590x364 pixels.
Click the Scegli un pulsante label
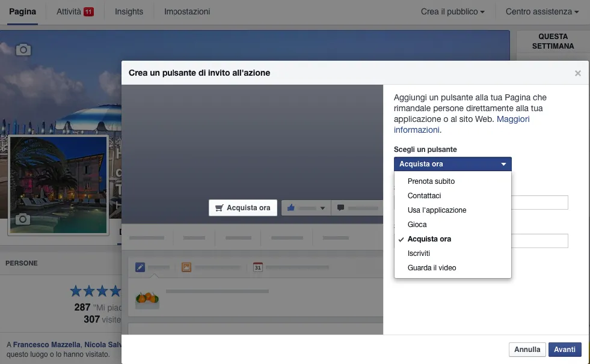point(425,150)
